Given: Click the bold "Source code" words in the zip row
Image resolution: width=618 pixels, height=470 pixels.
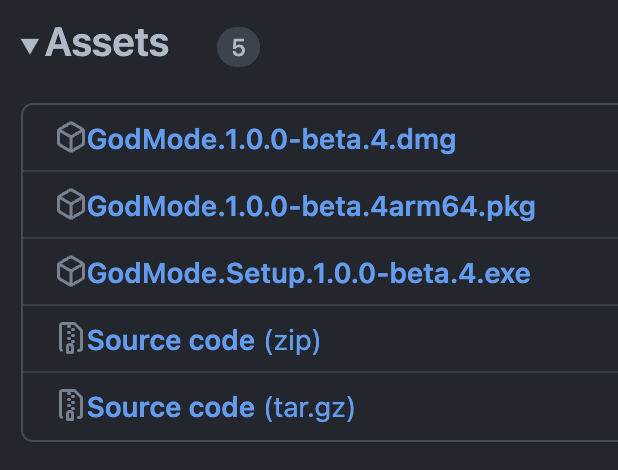Looking at the screenshot, I should pos(171,341).
